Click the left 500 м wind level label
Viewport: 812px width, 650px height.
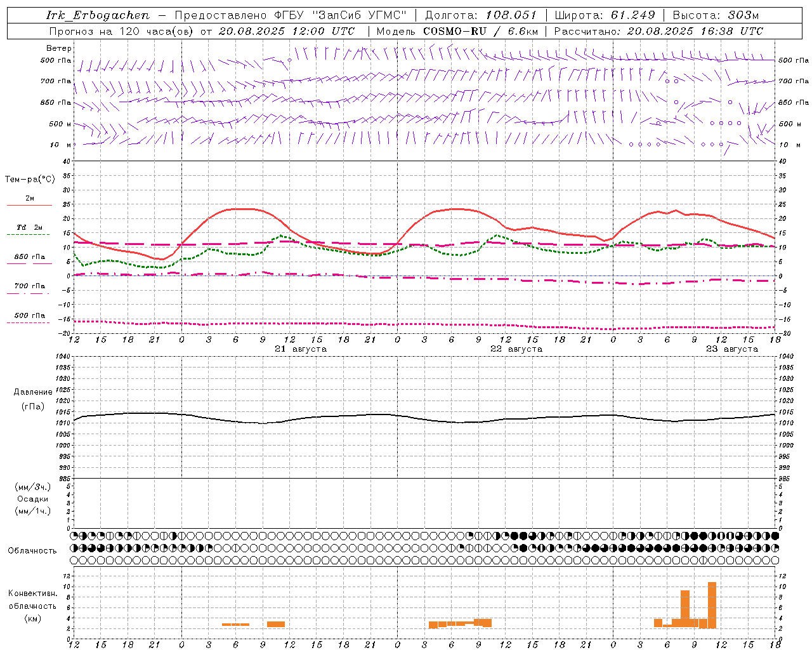click(60, 124)
